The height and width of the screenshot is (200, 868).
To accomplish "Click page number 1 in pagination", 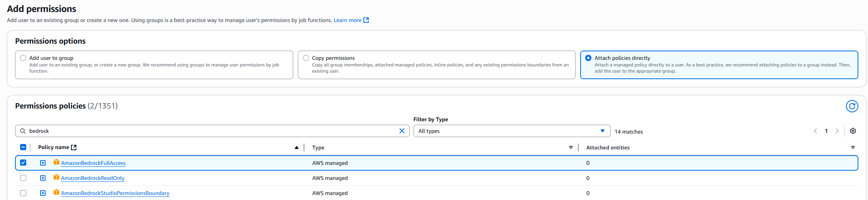I will [826, 131].
